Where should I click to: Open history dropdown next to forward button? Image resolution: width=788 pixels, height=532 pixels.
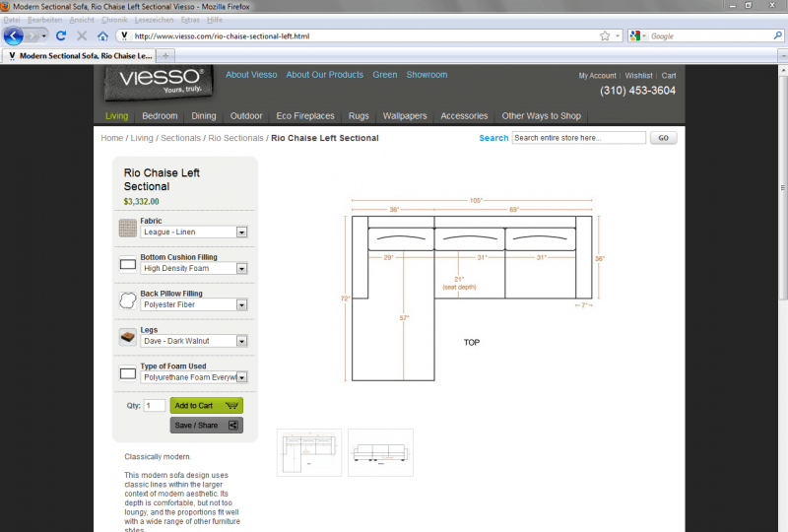point(44,36)
